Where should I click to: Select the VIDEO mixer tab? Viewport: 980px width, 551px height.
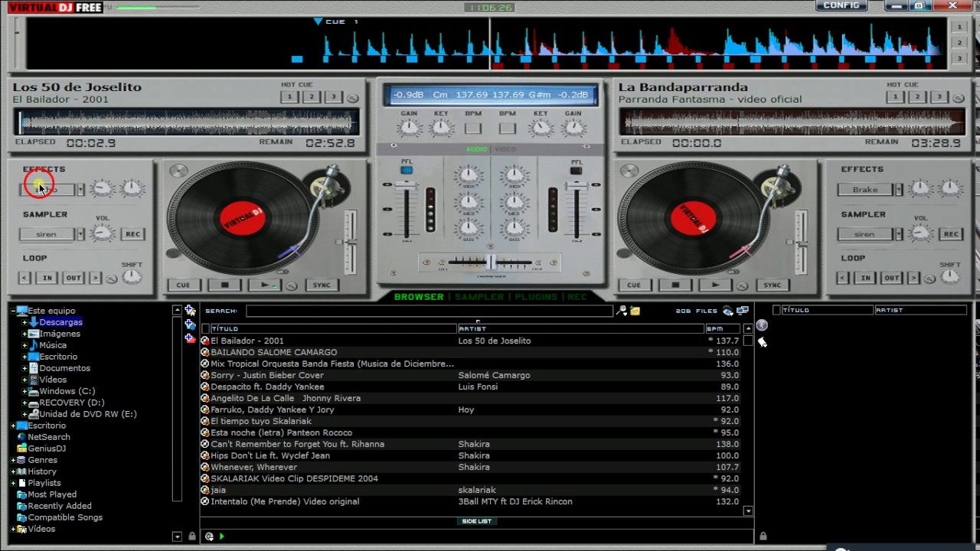click(x=505, y=149)
